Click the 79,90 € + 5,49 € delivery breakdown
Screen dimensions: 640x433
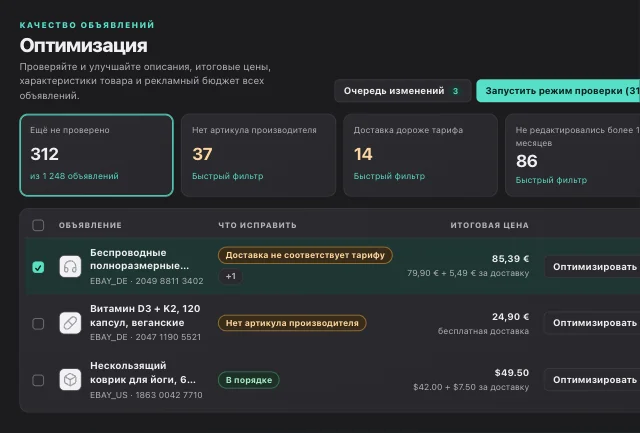pos(468,273)
